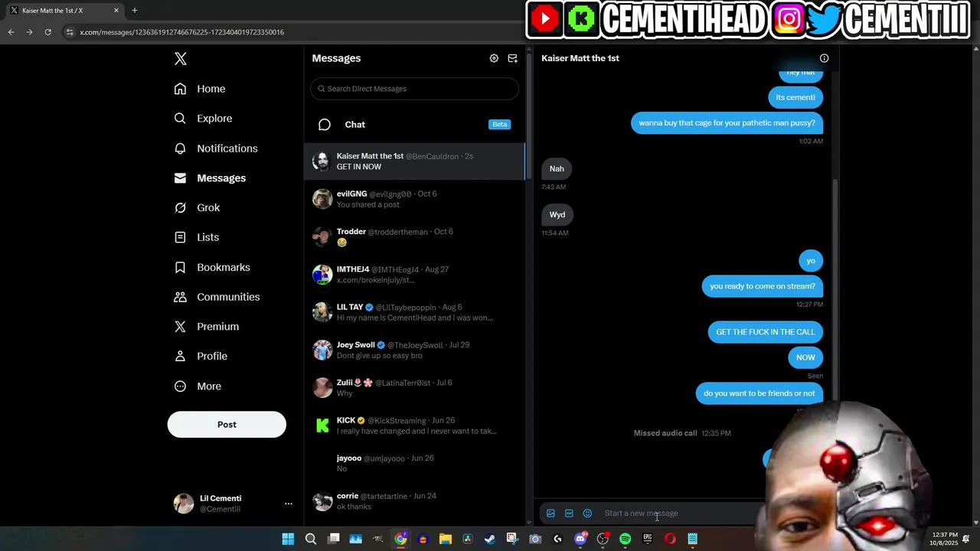Viewport: 980px width, 551px height.
Task: Open Opera browser from taskbar
Action: coord(670,540)
